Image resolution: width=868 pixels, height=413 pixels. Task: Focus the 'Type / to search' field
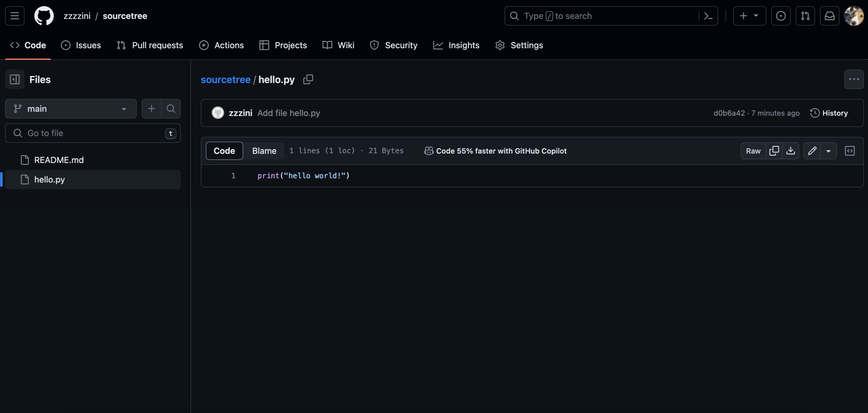pyautogui.click(x=611, y=16)
